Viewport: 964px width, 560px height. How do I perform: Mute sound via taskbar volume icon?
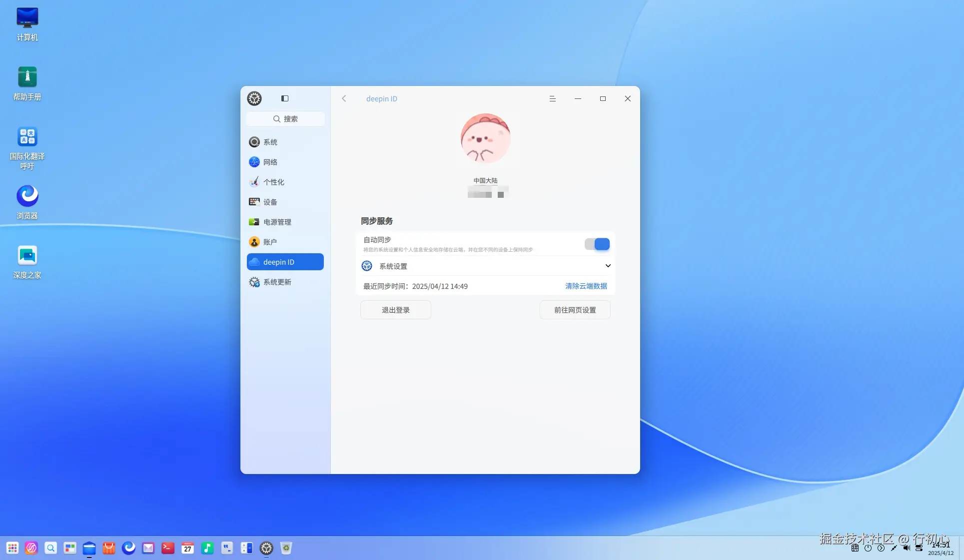tap(906, 548)
